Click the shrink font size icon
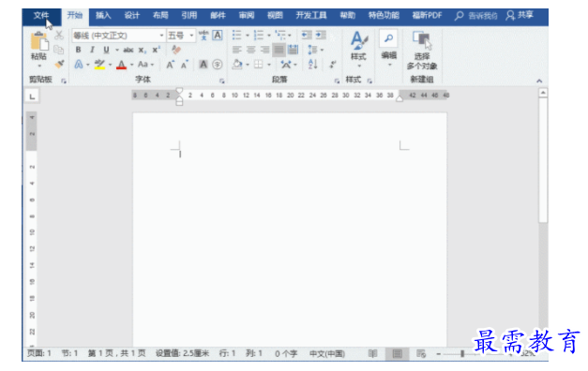The width and height of the screenshot is (588, 371). (x=184, y=65)
